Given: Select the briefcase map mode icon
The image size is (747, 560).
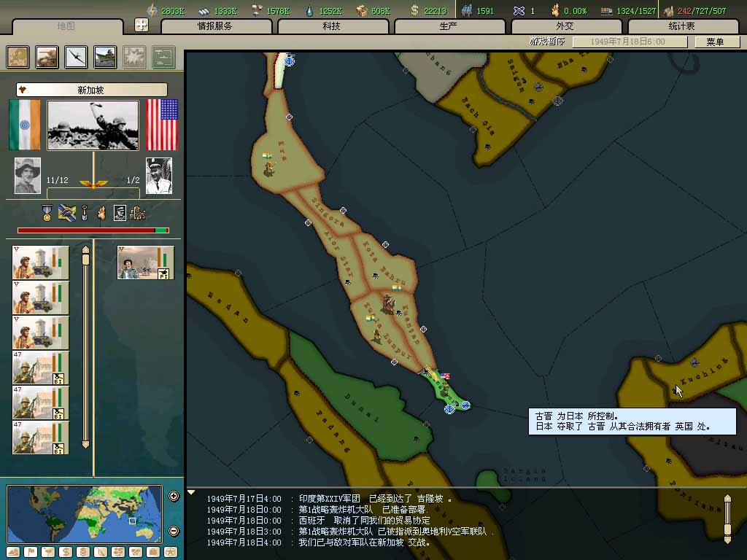Looking at the screenshot, I should coord(153,552).
